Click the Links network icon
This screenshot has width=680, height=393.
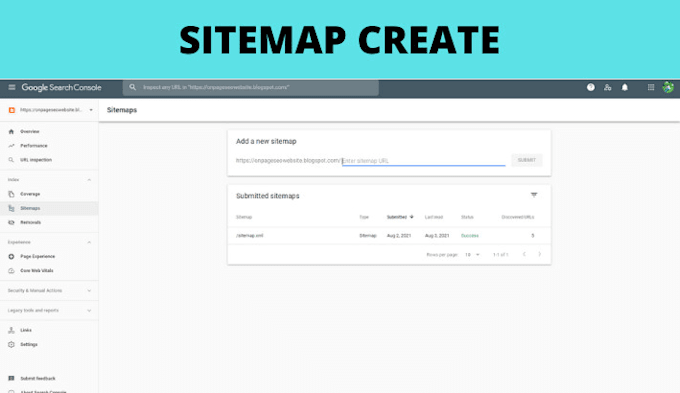pos(11,331)
